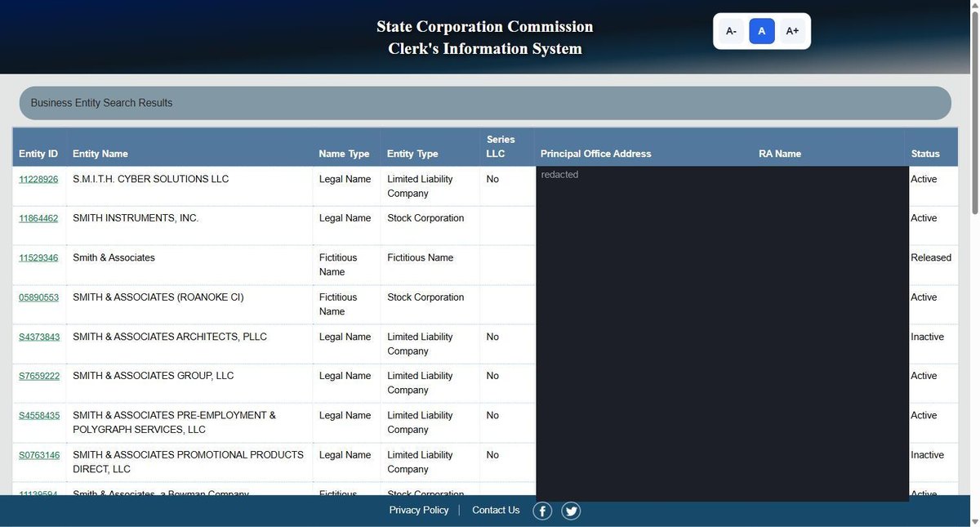Select SMITH & ASSOCIATES GROUP, LLC name
The height and width of the screenshot is (527, 980).
pos(154,376)
